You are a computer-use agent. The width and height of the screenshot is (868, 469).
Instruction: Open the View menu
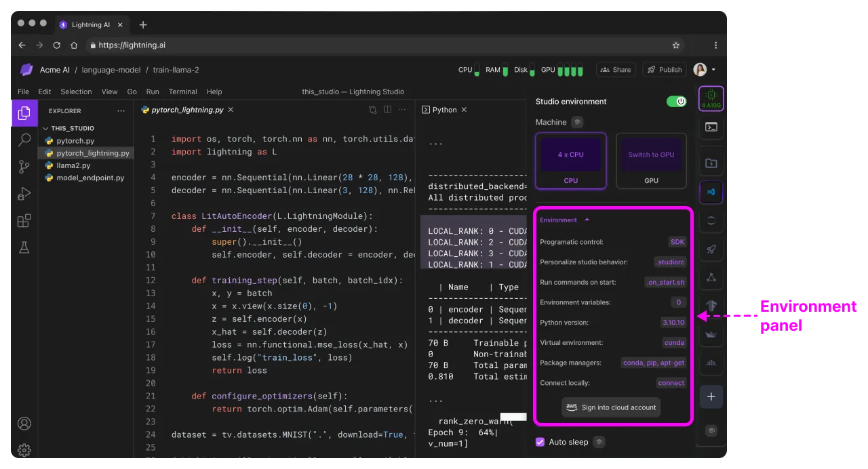(110, 91)
